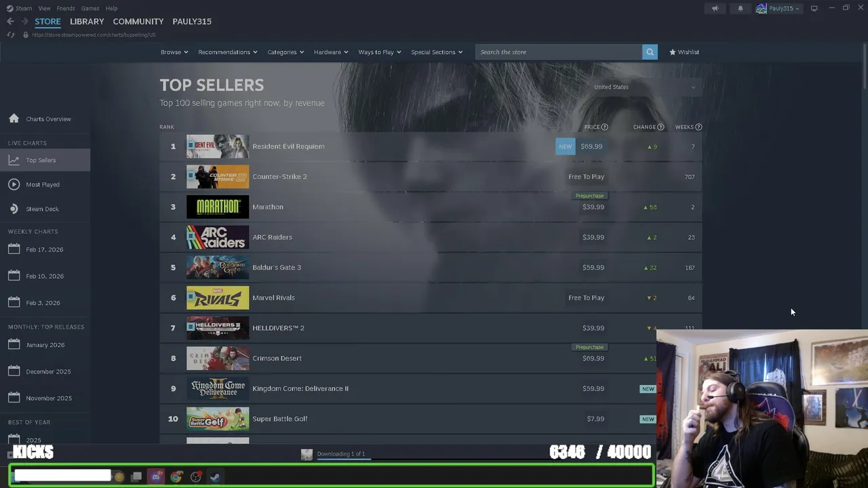
Task: Open Discord from the taskbar
Action: tap(156, 476)
